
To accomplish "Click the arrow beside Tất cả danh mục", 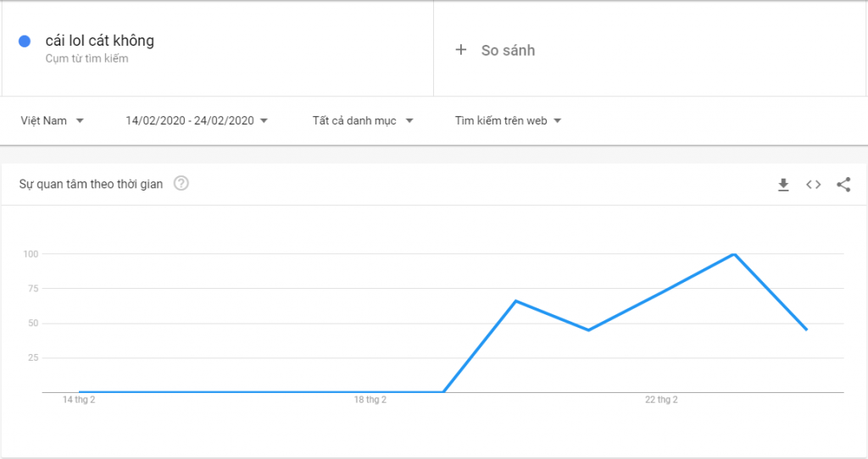I will 409,121.
